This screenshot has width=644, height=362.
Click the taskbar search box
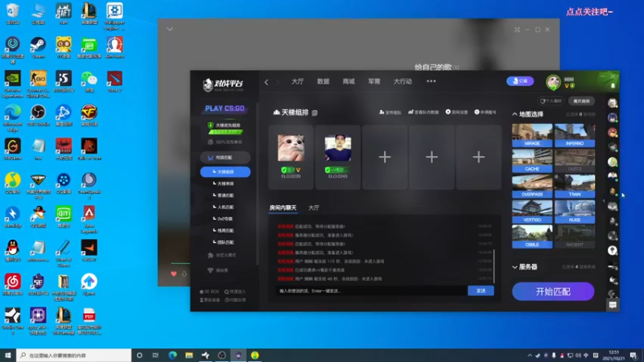point(74,355)
